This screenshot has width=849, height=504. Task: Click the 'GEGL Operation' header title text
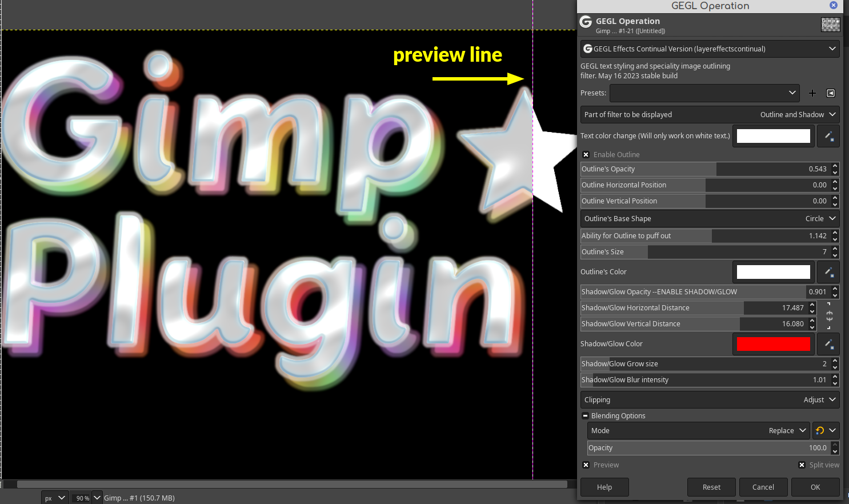(x=627, y=21)
